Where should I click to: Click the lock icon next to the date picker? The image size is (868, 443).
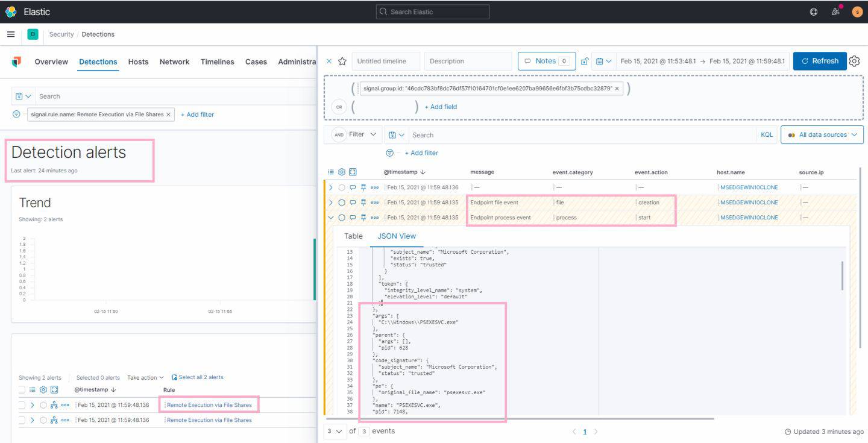coord(583,61)
